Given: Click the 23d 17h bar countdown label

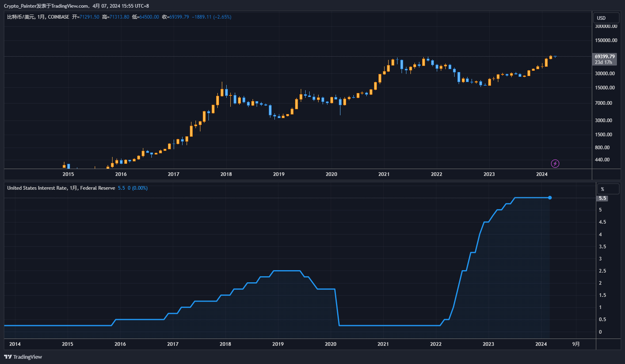Looking at the screenshot, I should [x=605, y=61].
